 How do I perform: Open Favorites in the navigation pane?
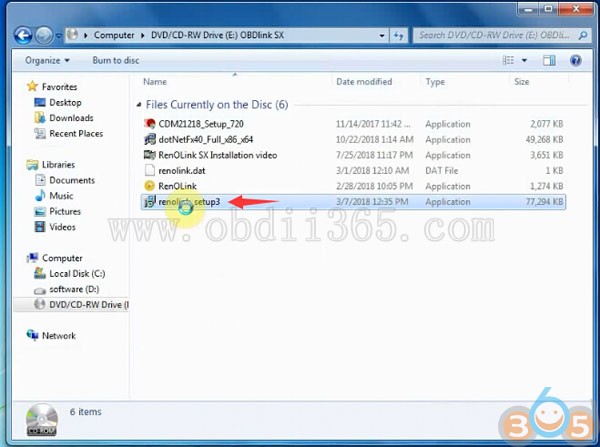[59, 87]
